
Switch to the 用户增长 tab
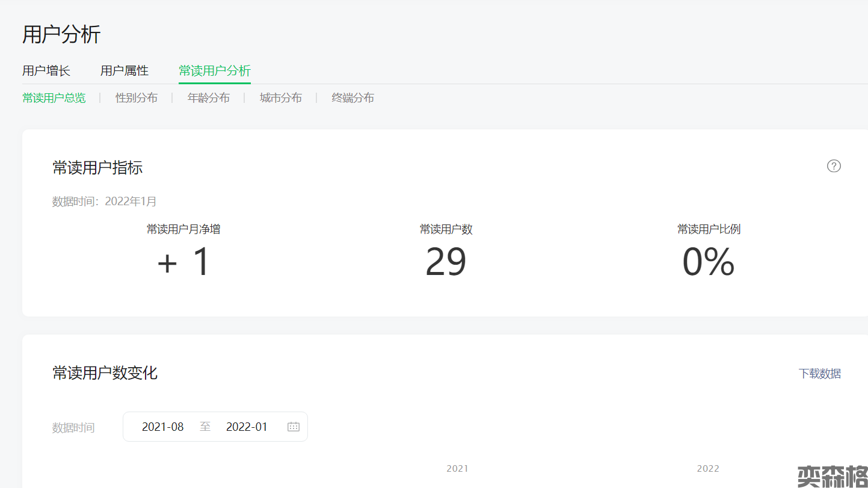coord(46,71)
